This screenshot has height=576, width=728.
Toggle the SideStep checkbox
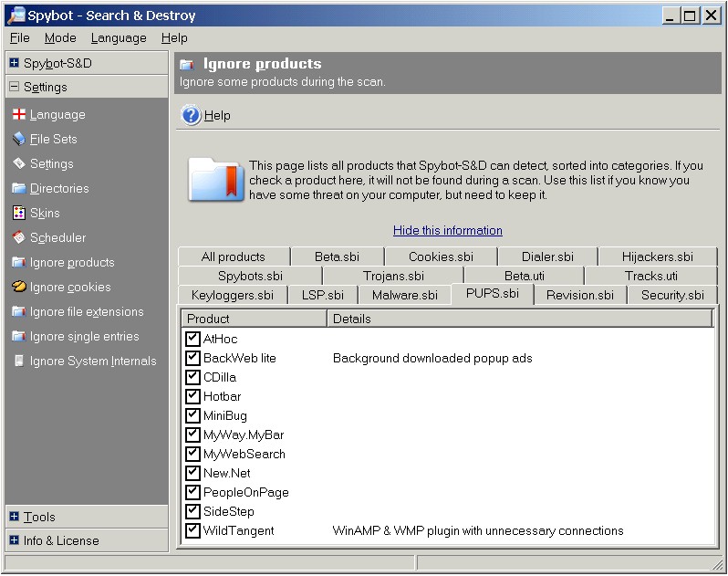point(192,511)
